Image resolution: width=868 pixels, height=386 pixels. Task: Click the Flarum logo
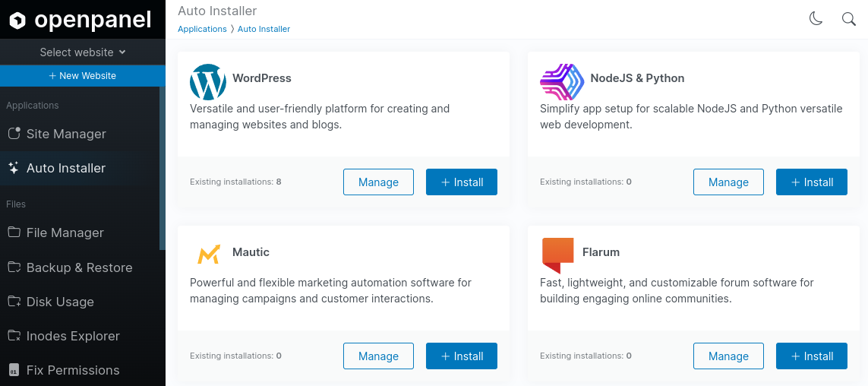coord(557,255)
